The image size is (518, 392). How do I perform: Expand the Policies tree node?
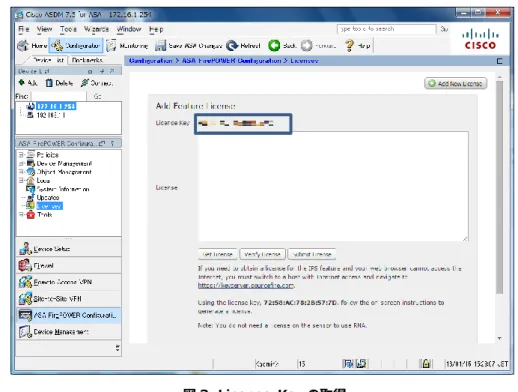[21, 155]
